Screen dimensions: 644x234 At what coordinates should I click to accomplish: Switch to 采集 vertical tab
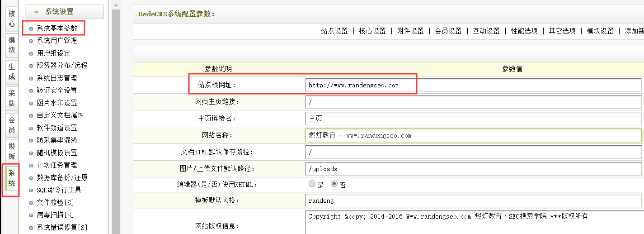12,98
